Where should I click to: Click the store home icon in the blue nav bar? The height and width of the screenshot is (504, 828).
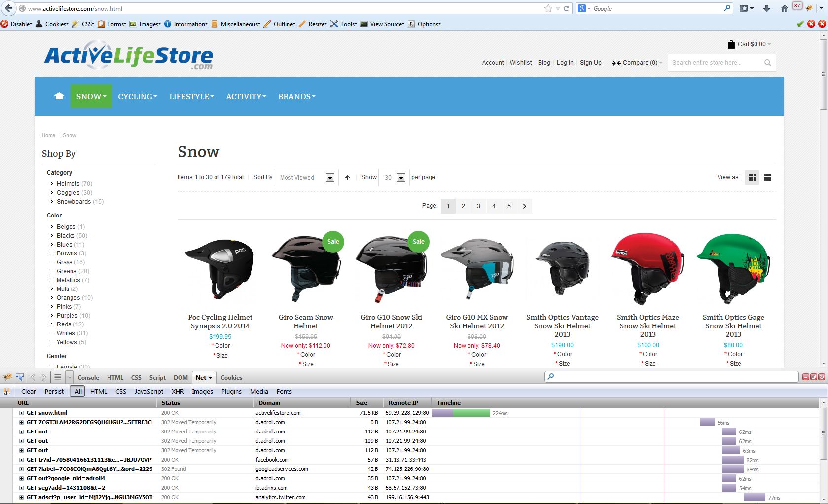point(59,96)
